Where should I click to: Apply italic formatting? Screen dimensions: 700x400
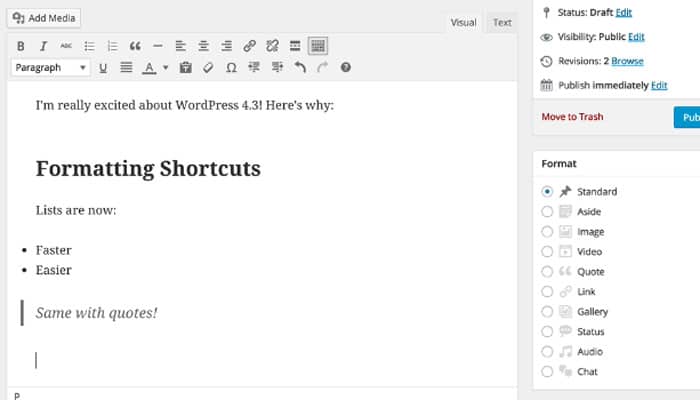click(x=43, y=46)
